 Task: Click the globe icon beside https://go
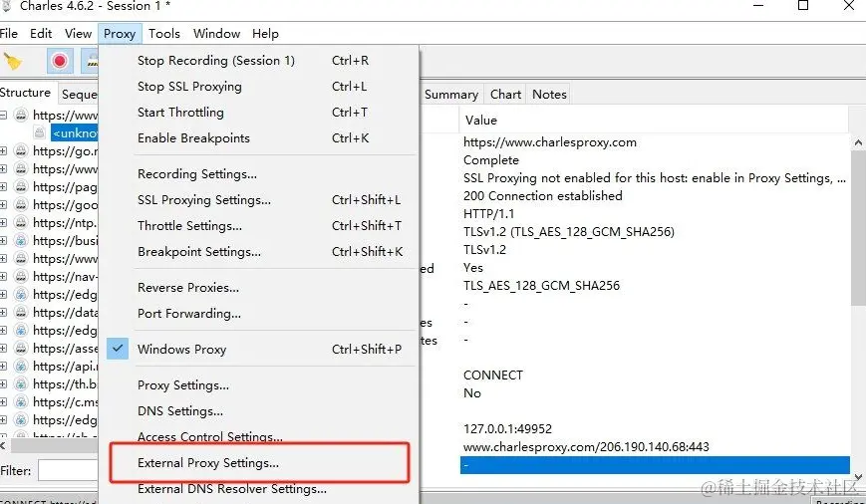tap(21, 150)
